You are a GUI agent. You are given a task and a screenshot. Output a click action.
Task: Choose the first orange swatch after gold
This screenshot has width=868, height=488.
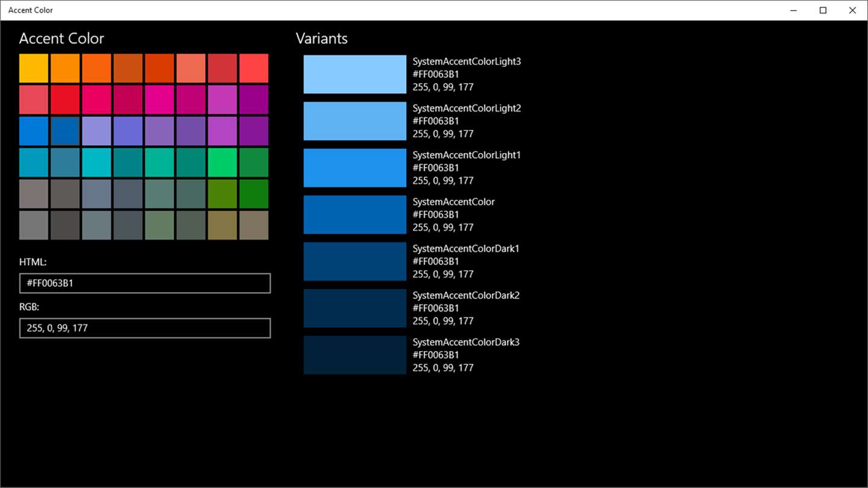(x=65, y=68)
